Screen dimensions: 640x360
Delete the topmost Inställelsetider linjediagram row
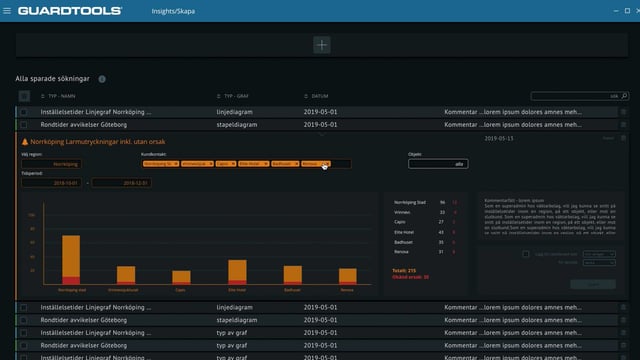coord(623,112)
